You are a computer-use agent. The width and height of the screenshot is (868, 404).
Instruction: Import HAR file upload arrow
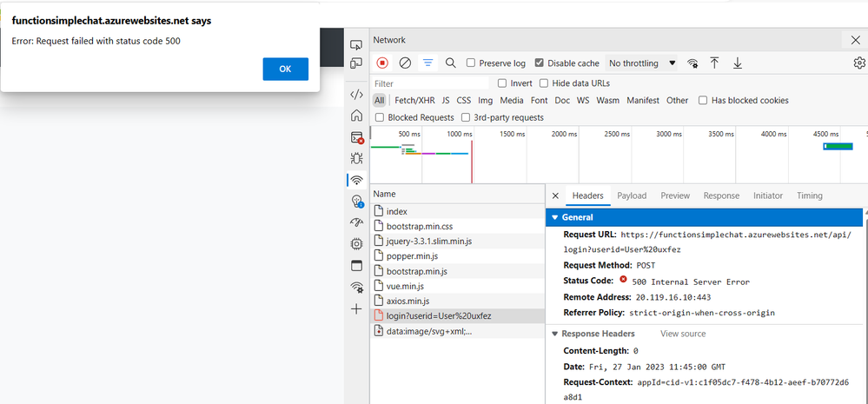(715, 63)
